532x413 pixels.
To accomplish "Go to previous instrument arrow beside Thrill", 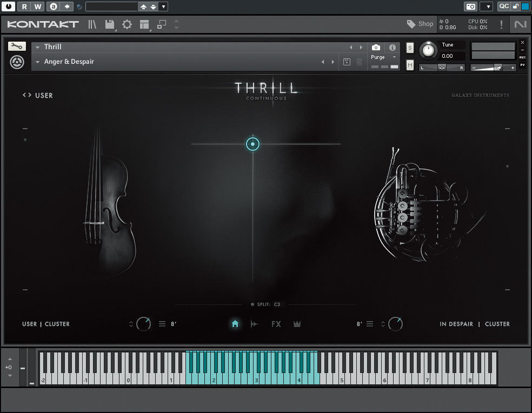I will (351, 47).
